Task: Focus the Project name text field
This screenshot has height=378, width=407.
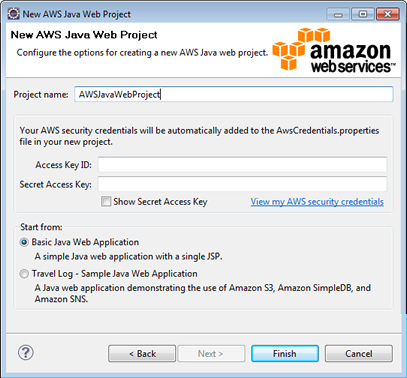Action: click(234, 94)
